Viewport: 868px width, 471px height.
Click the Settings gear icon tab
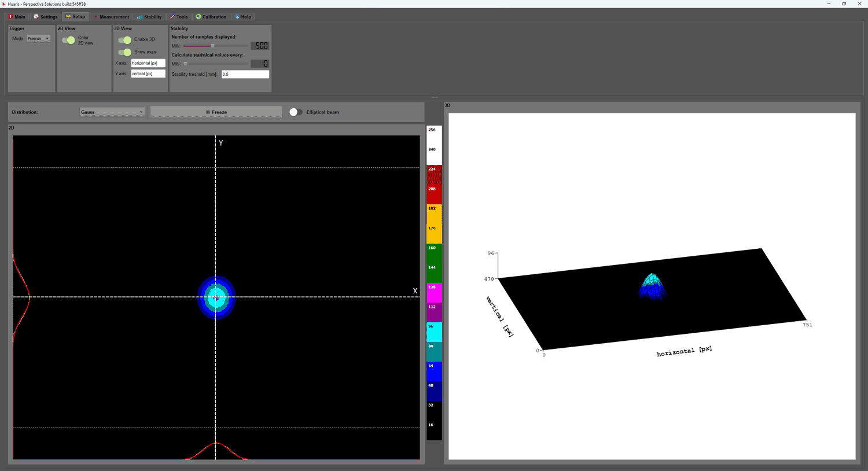36,17
